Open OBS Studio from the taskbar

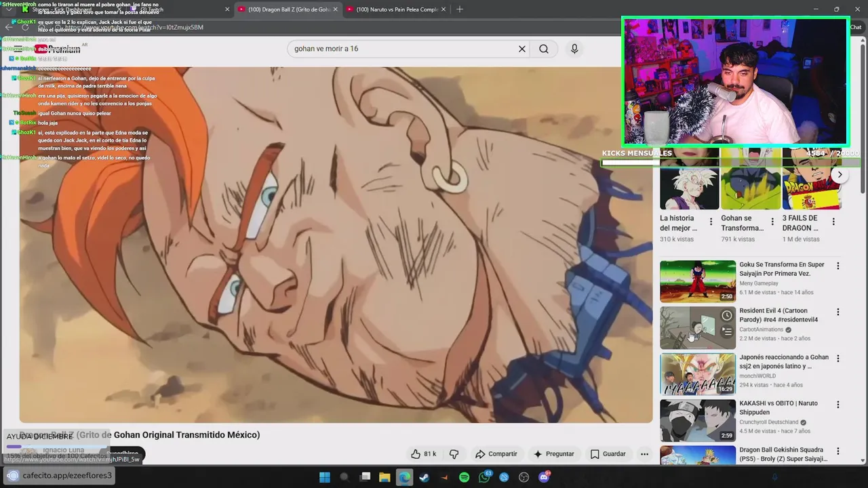524,477
